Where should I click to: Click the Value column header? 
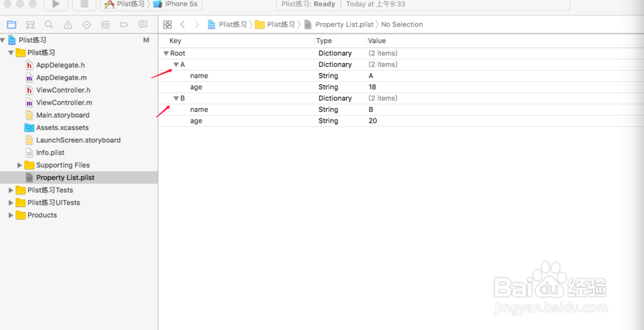pyautogui.click(x=377, y=41)
